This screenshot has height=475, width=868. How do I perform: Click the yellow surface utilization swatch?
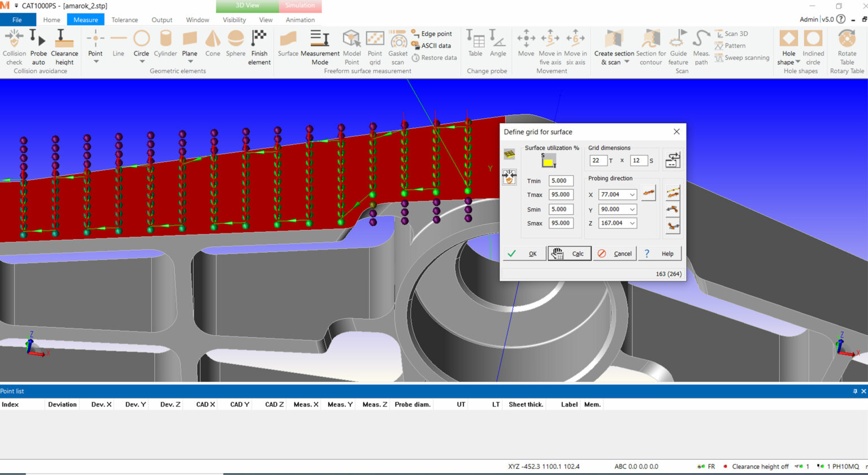coord(548,162)
